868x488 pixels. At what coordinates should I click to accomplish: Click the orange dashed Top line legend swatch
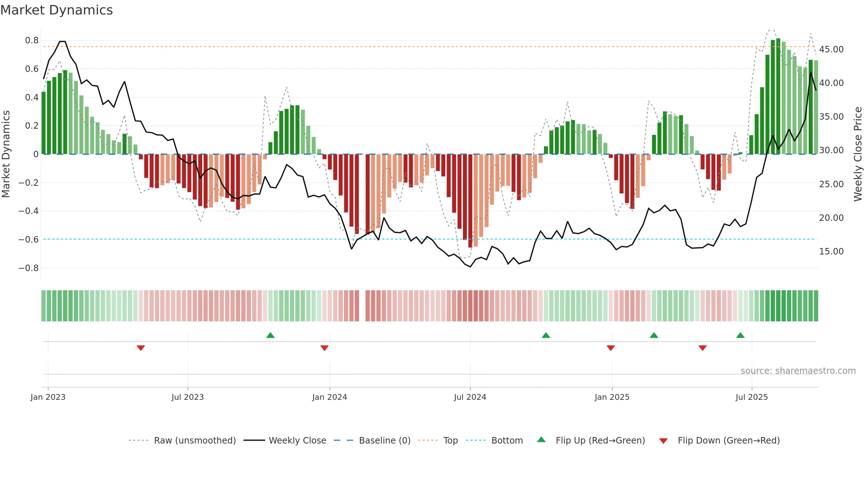pyautogui.click(x=428, y=440)
